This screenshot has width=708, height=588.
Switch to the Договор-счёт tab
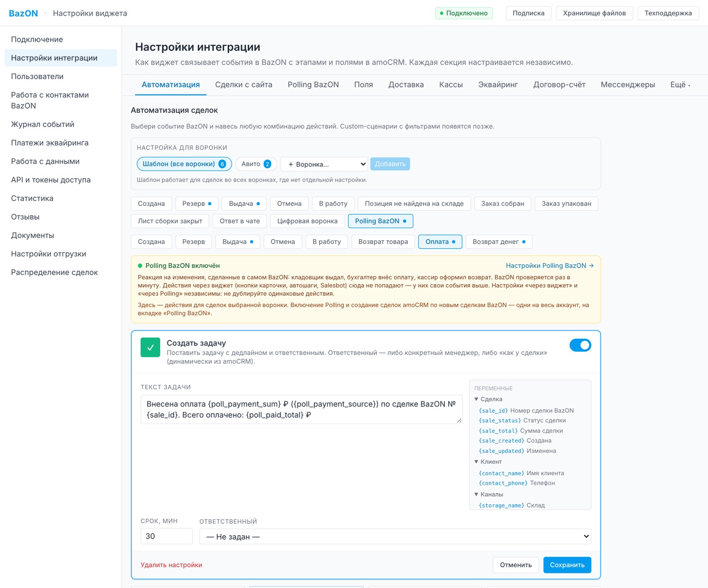pos(559,84)
